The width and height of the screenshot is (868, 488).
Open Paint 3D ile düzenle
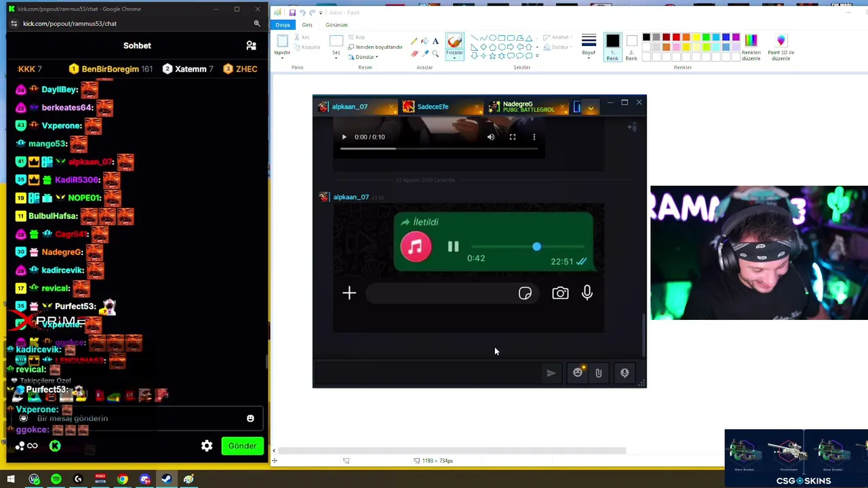point(781,47)
